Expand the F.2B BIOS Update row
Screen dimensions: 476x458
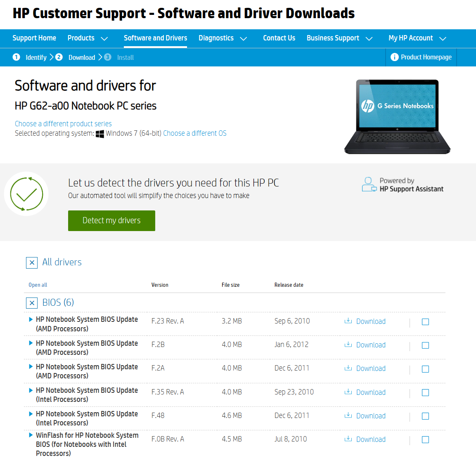click(31, 343)
